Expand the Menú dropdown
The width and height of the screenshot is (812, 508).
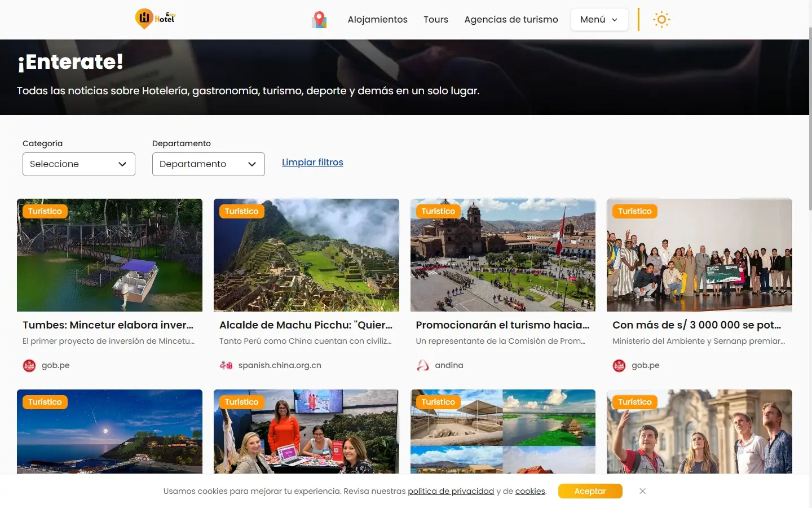[599, 20]
